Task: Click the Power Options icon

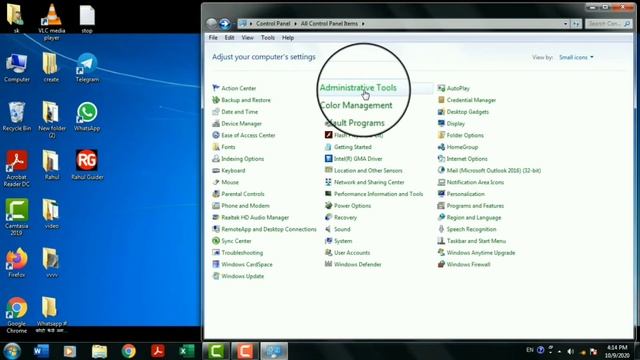Action: (329, 206)
